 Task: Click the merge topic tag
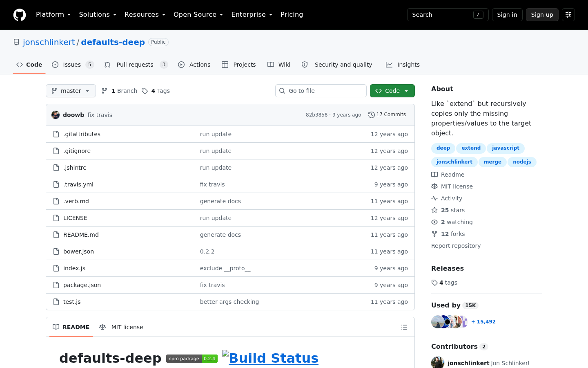click(x=492, y=162)
